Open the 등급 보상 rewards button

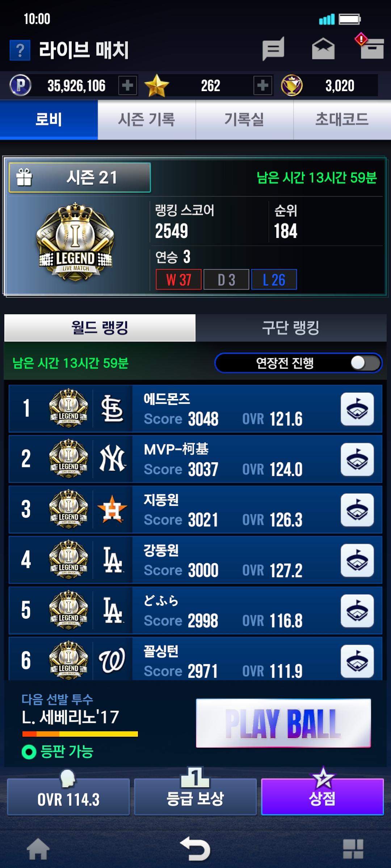pyautogui.click(x=195, y=797)
